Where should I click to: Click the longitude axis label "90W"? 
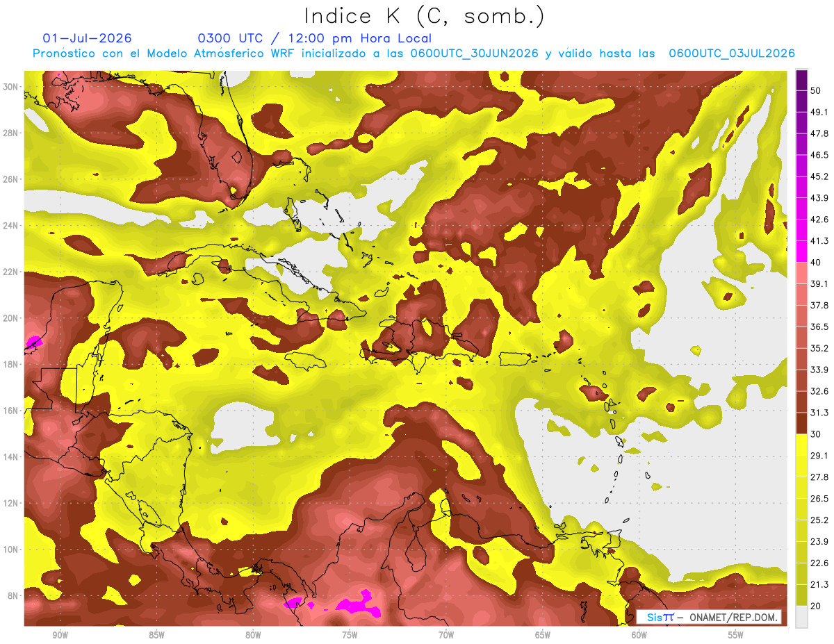point(60,635)
